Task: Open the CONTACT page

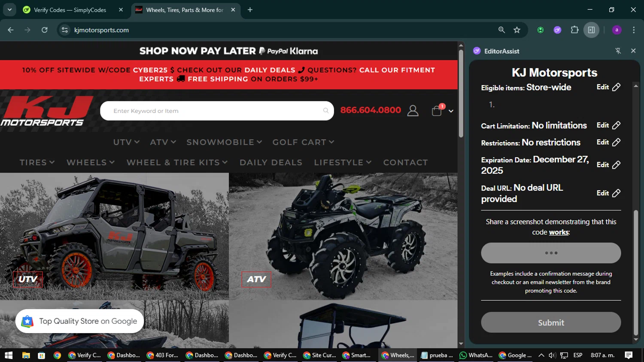Action: click(x=405, y=162)
